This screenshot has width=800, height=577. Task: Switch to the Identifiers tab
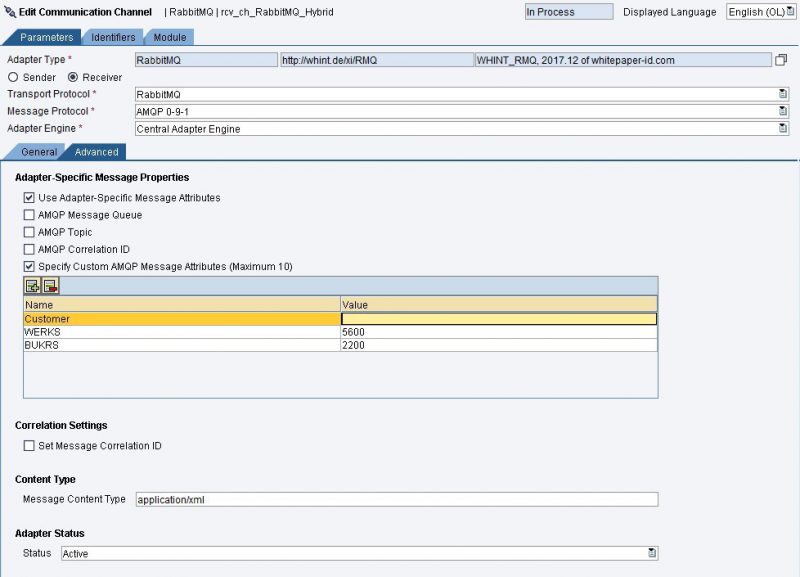(113, 37)
